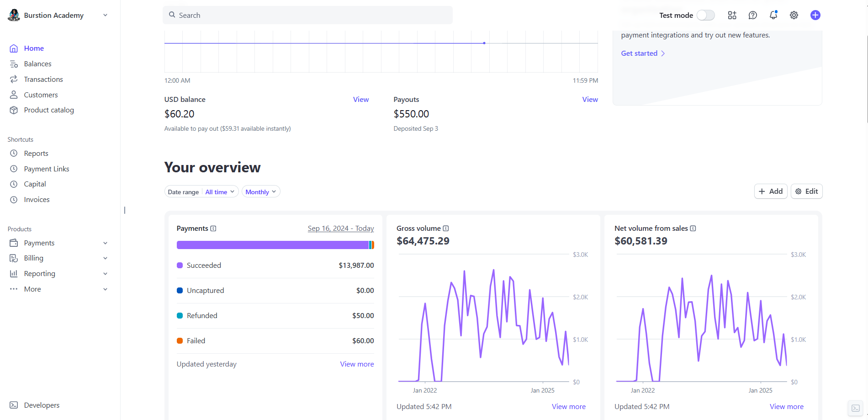The height and width of the screenshot is (420, 868).
Task: Click the blue plus create button
Action: click(x=815, y=15)
